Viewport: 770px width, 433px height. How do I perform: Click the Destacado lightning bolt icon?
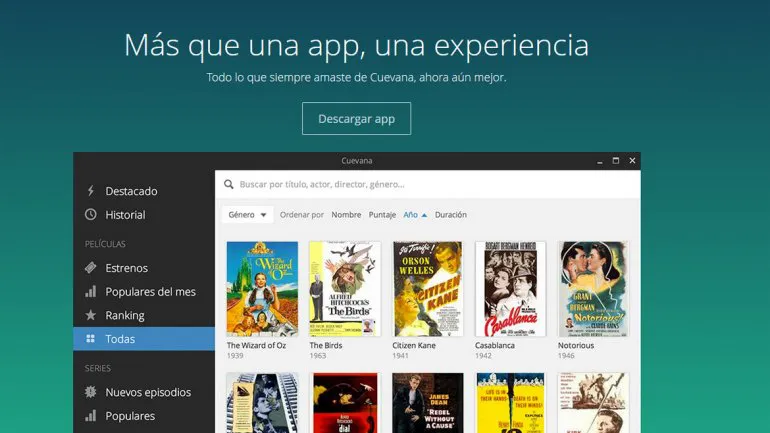90,190
